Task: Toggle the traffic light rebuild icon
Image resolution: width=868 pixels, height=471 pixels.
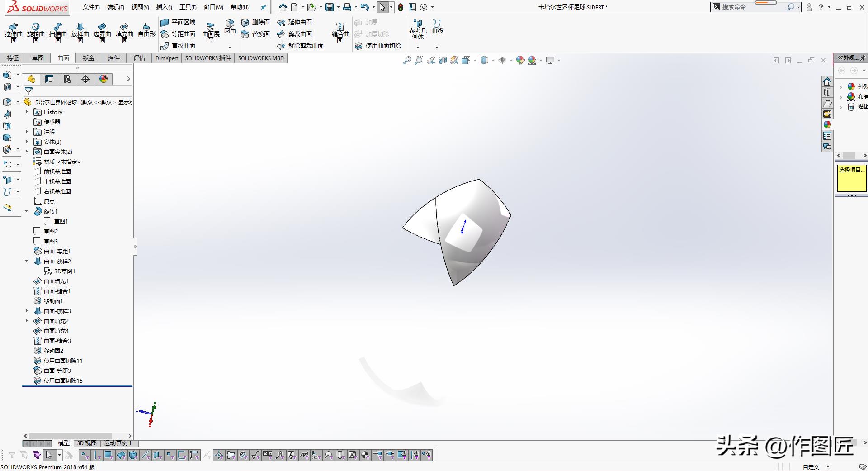Action: point(401,7)
